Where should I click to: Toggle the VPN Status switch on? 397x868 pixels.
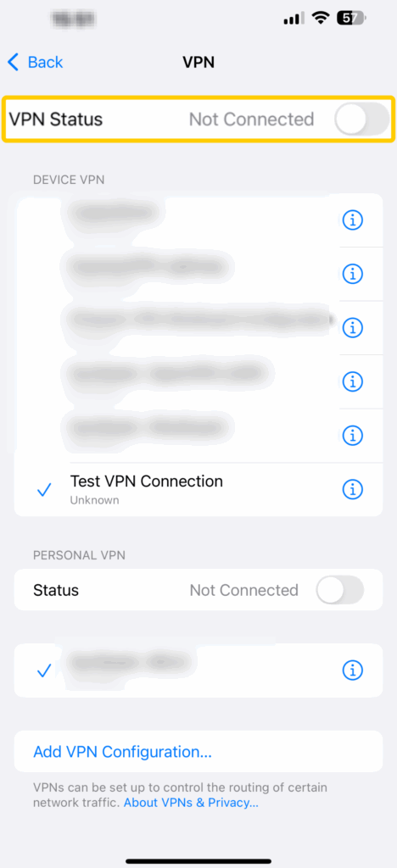pyautogui.click(x=362, y=119)
